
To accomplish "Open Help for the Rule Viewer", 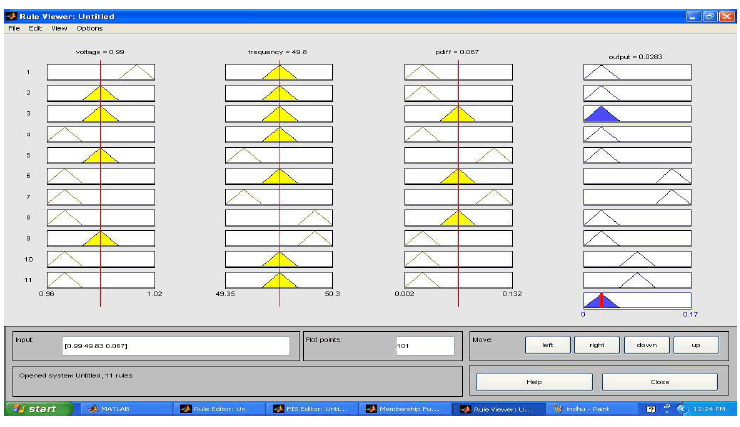I will click(532, 382).
